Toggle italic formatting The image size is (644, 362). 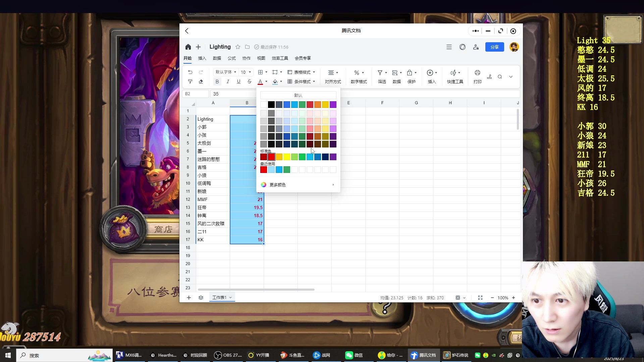tap(228, 81)
